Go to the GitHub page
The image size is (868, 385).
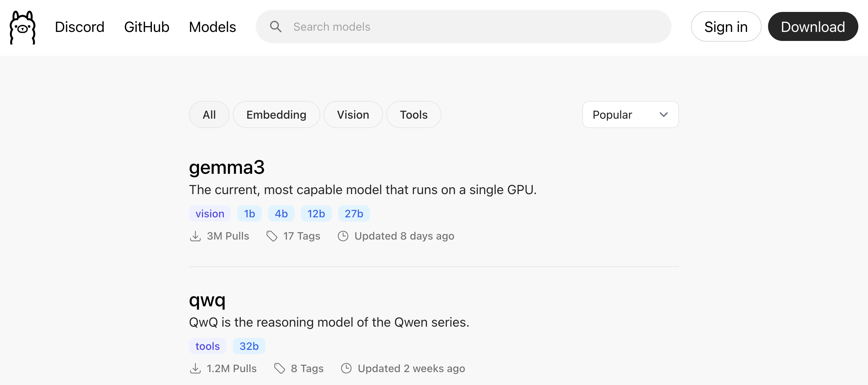pyautogui.click(x=147, y=27)
